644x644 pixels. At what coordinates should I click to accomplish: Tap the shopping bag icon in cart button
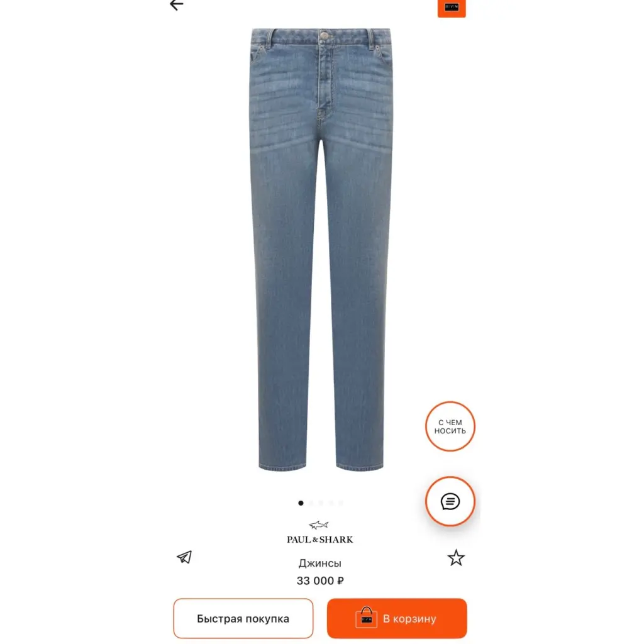[x=366, y=618]
